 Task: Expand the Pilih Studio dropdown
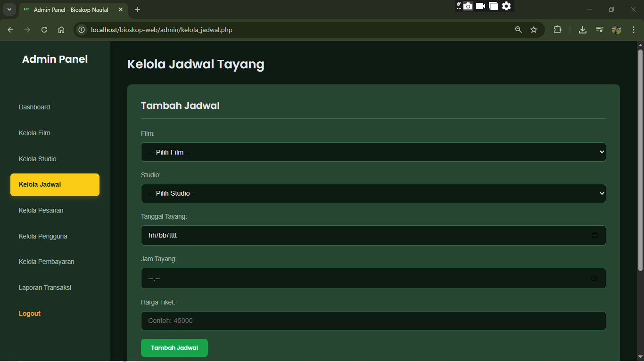coord(373,193)
